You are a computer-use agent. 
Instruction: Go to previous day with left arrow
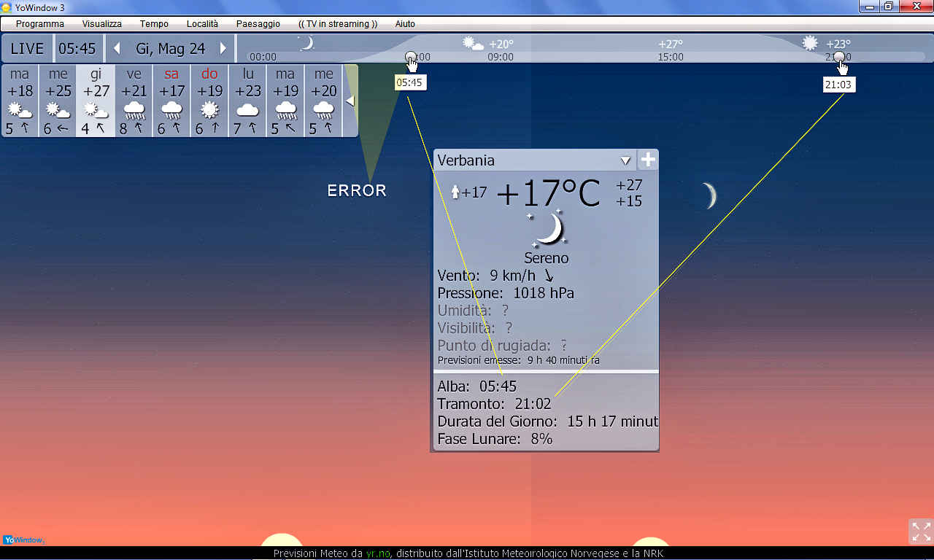coord(117,49)
